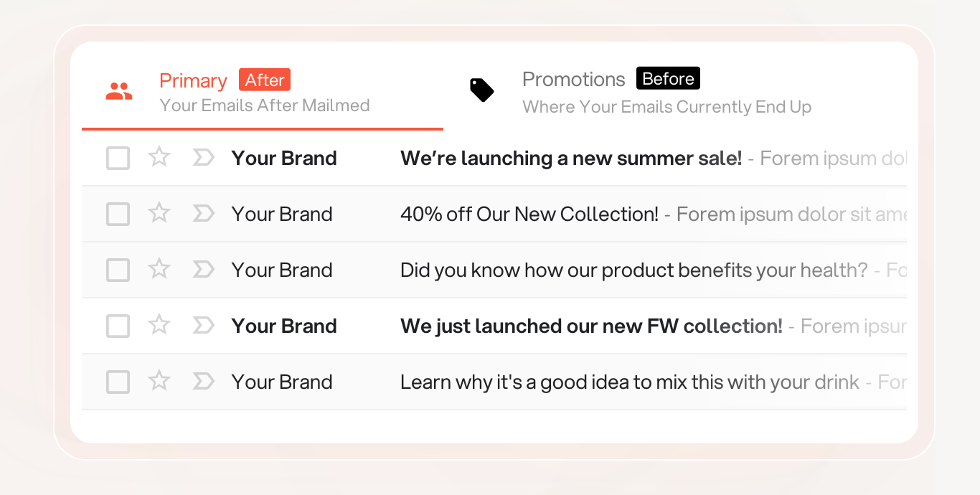Viewport: 980px width, 495px height.
Task: Check the product health benefits email
Action: (x=118, y=270)
